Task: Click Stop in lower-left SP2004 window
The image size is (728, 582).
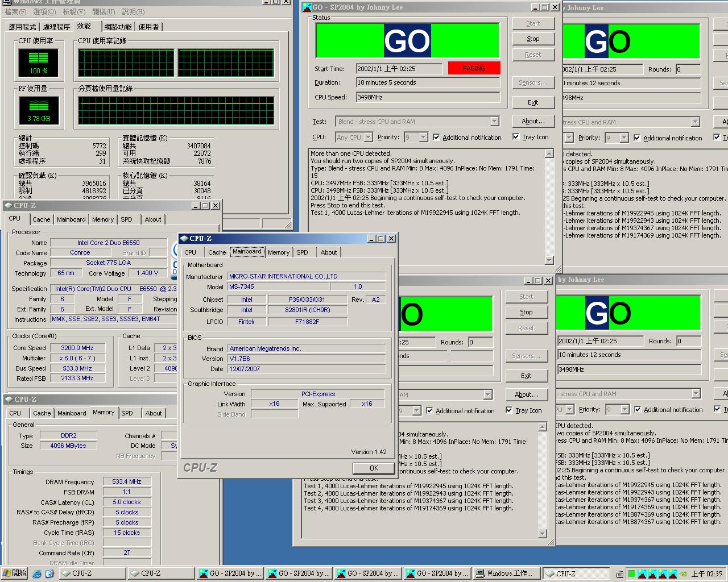Action: [526, 313]
